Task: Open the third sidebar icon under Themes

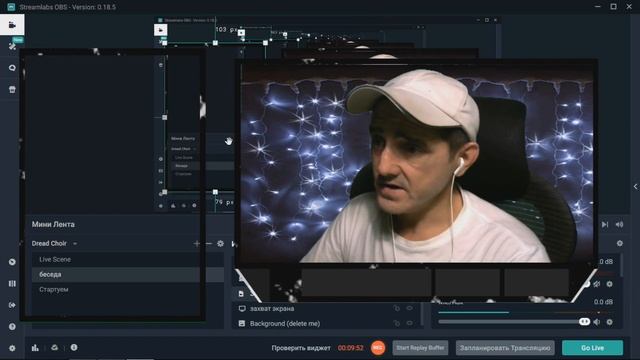Action: point(12,68)
